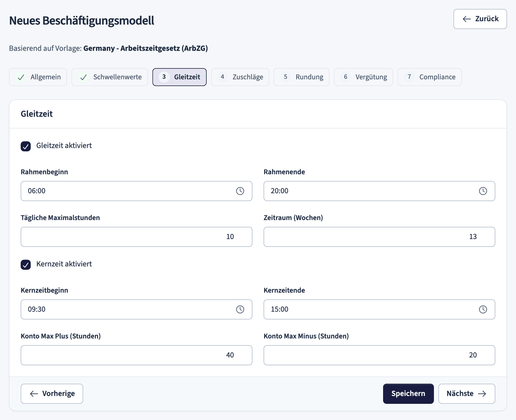Open the Rundung step tab
This screenshot has height=420, width=516.
pyautogui.click(x=302, y=77)
